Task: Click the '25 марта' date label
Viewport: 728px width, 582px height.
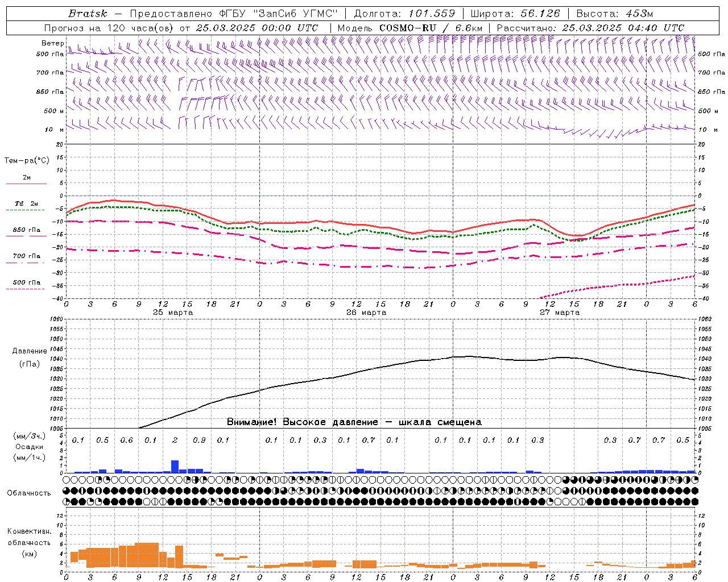Action: click(173, 313)
